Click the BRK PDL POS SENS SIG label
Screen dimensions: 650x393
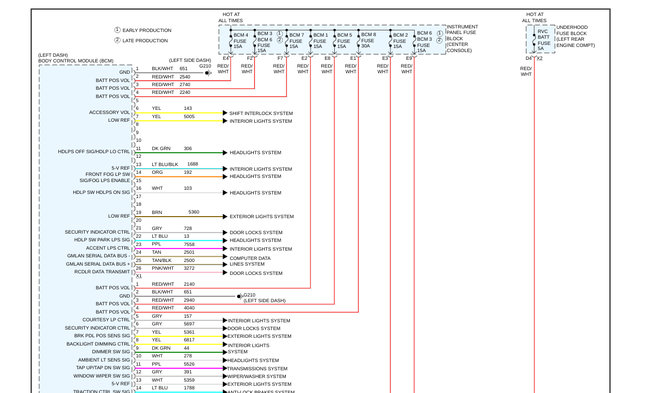(x=102, y=336)
